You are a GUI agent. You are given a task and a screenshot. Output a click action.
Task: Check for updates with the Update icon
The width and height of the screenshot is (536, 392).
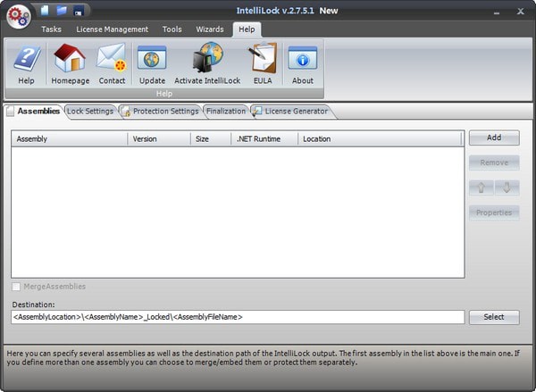[152, 64]
